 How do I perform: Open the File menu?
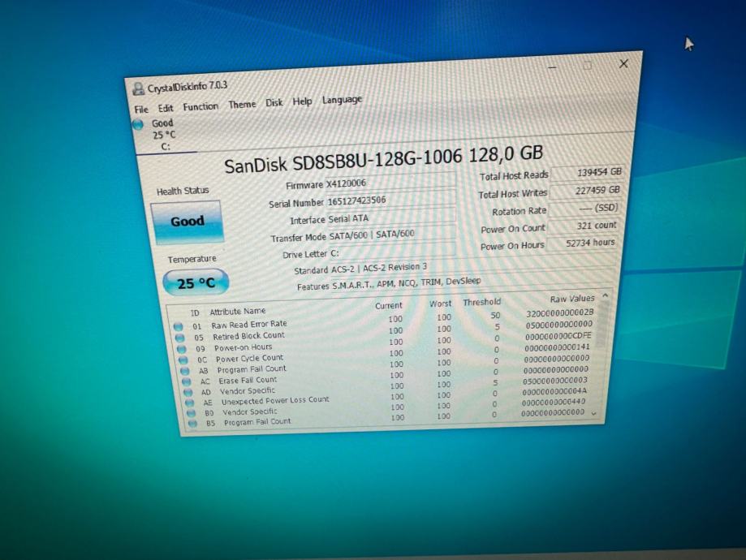click(x=141, y=110)
